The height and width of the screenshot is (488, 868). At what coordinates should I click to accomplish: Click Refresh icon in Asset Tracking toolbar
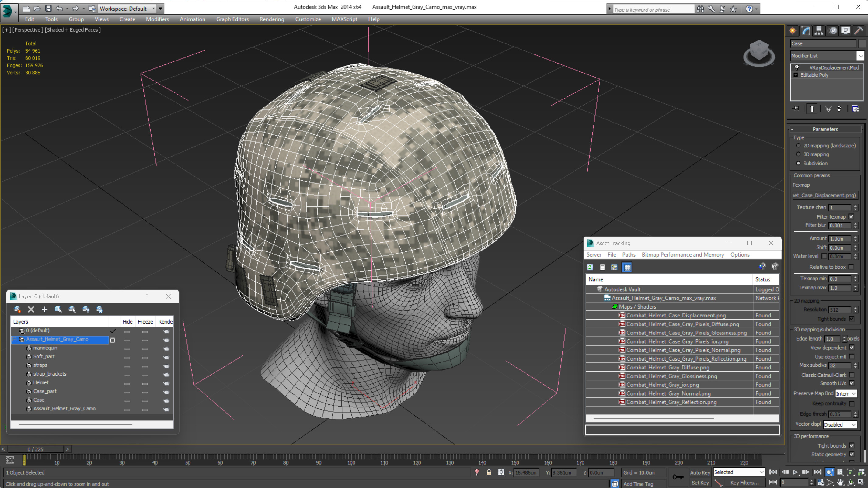590,267
